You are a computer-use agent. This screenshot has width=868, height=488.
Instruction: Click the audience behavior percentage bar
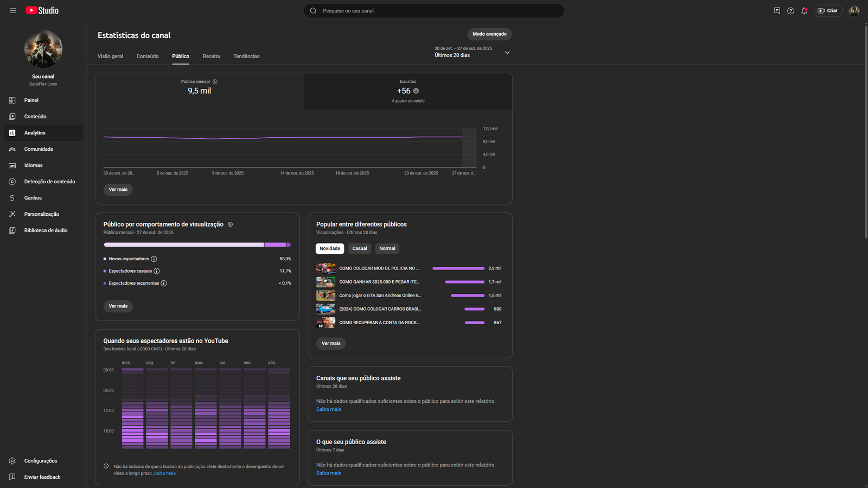(197, 245)
